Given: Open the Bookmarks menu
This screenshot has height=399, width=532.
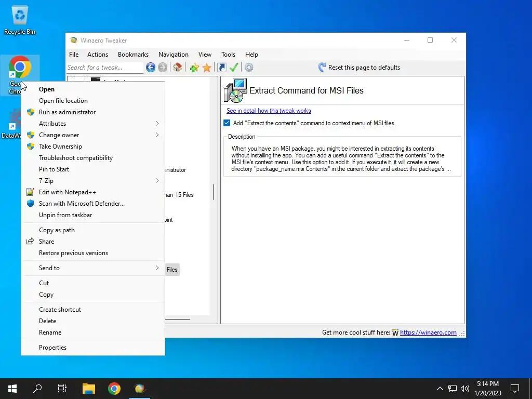Looking at the screenshot, I should tap(134, 54).
